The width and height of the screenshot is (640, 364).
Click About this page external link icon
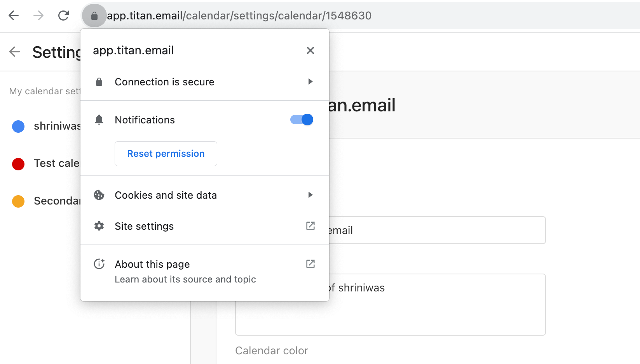(310, 264)
